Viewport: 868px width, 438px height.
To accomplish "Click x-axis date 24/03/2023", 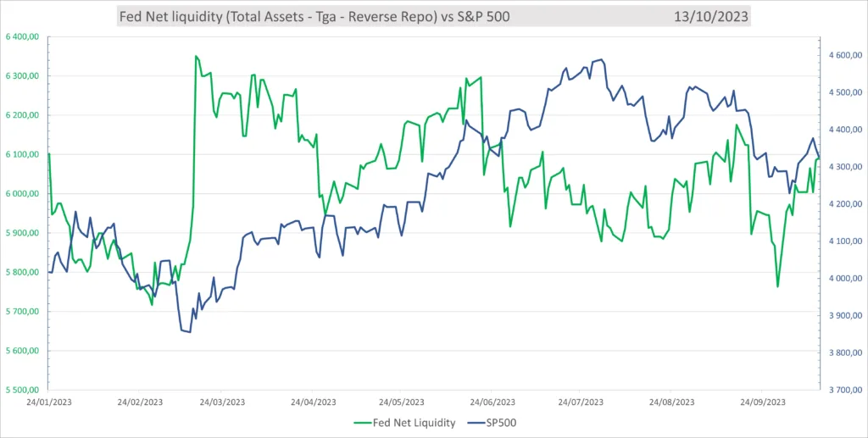I will [x=224, y=402].
